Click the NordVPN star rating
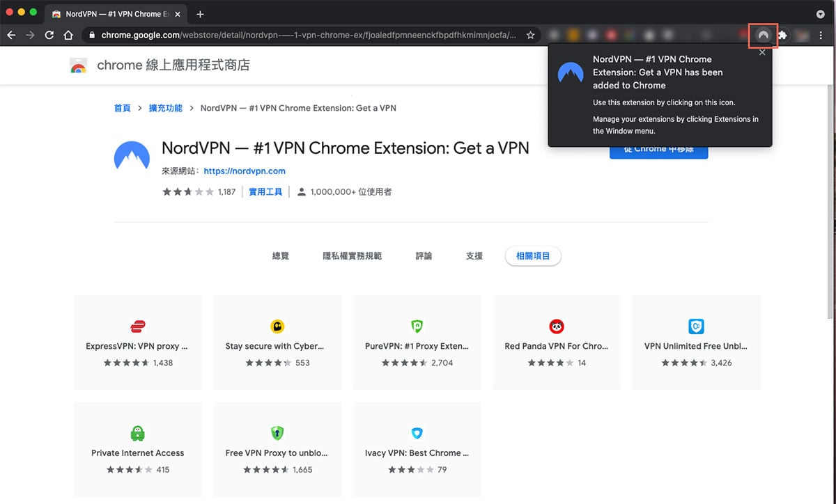Image resolution: width=836 pixels, height=504 pixels. pyautogui.click(x=188, y=191)
